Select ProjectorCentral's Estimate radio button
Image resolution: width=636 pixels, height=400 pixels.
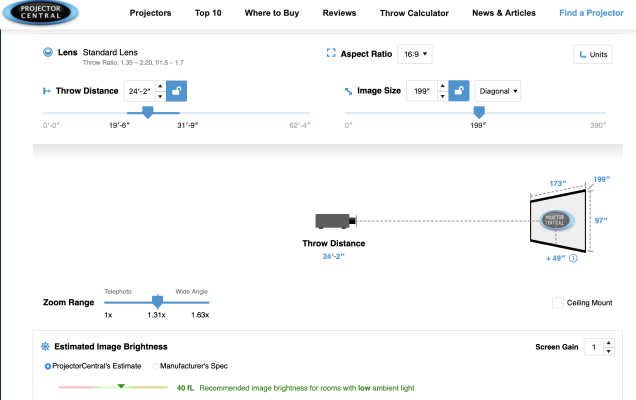coord(47,366)
